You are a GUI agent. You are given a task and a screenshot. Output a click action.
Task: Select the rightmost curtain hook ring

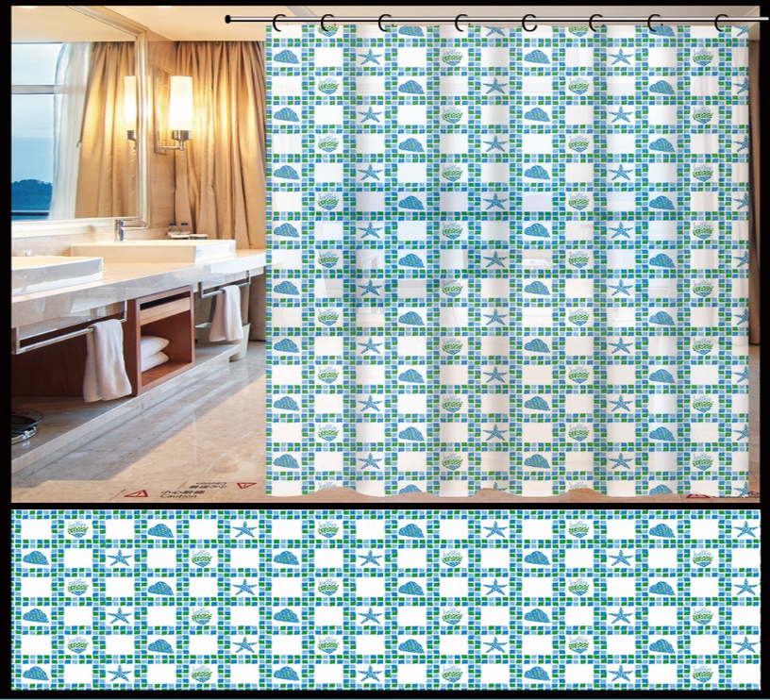[723, 22]
